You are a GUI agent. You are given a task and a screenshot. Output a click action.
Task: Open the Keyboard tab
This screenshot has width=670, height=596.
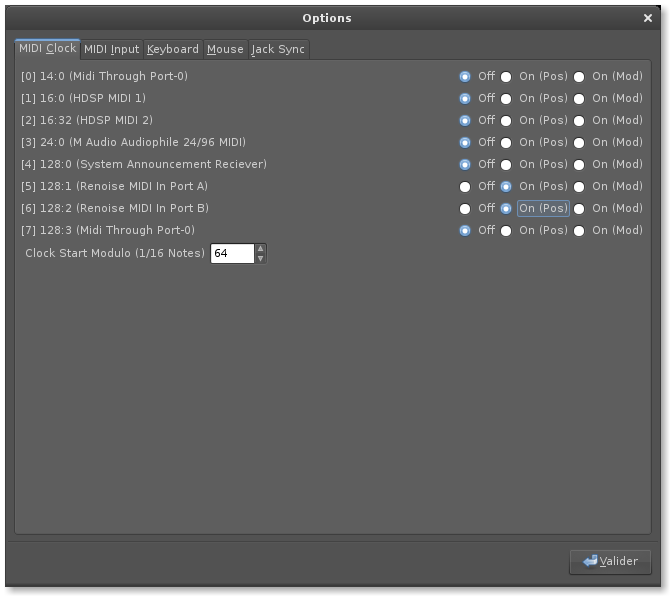(173, 49)
